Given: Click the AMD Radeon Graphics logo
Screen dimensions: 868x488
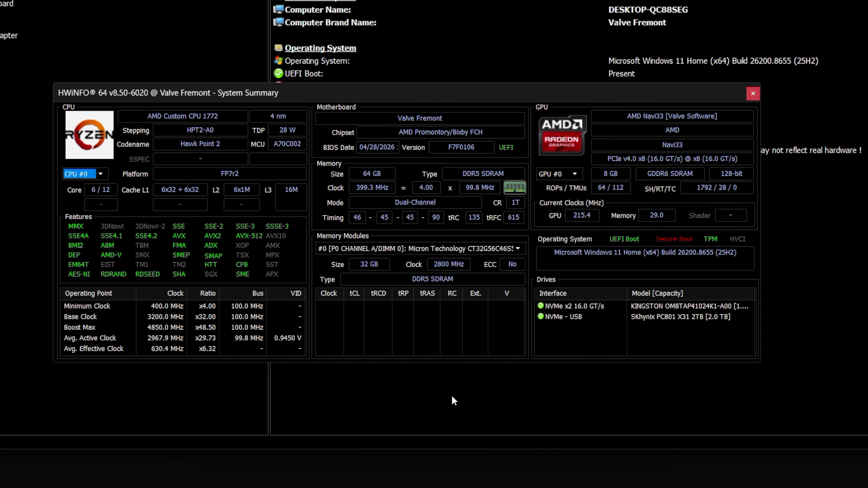Looking at the screenshot, I should (x=562, y=135).
